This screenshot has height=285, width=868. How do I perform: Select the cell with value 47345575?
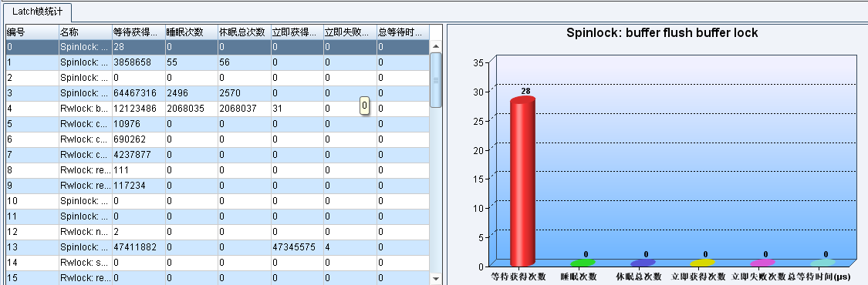pos(298,247)
